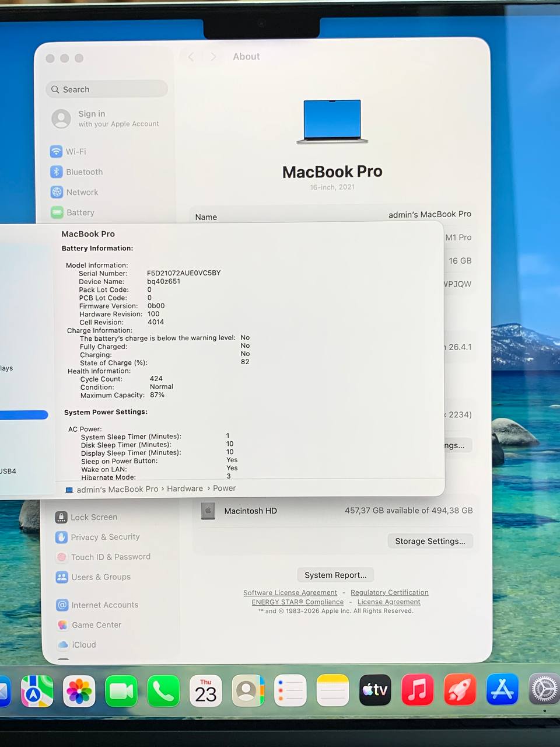Click the M1 Pro chip value
Viewport: 560px width, 747px height.
pyautogui.click(x=459, y=238)
